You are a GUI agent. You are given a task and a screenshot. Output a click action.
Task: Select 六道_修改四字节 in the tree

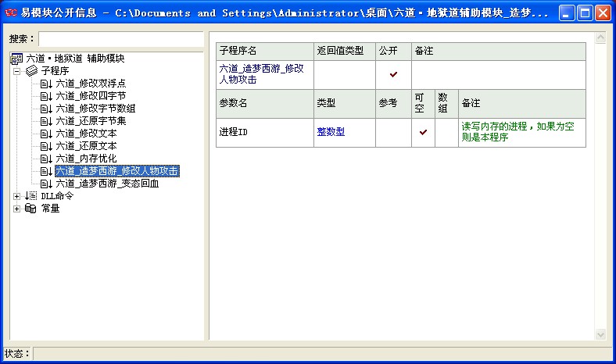(91, 96)
